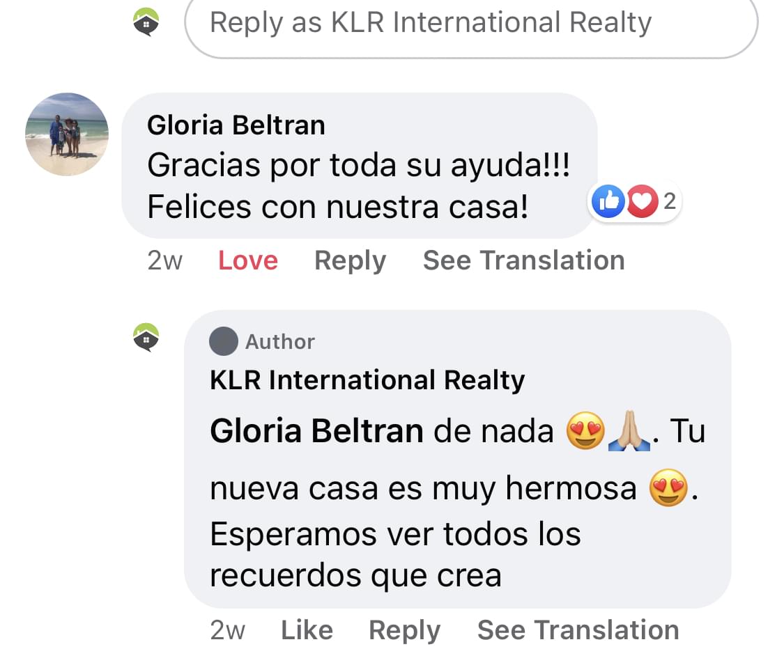Image resolution: width=784 pixels, height=672 pixels.
Task: Reply to the KLR International Realty reply
Action: (x=404, y=630)
